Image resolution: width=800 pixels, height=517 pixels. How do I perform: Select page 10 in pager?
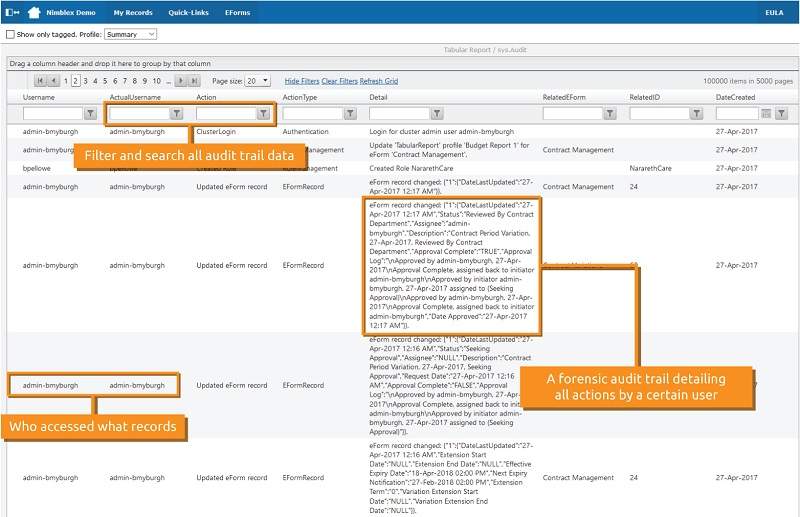157,81
